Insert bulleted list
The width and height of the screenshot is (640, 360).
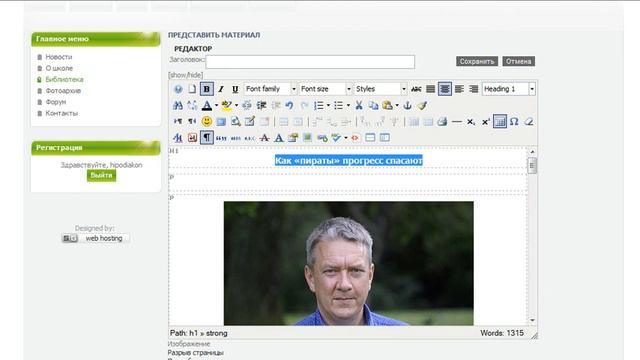(338, 105)
